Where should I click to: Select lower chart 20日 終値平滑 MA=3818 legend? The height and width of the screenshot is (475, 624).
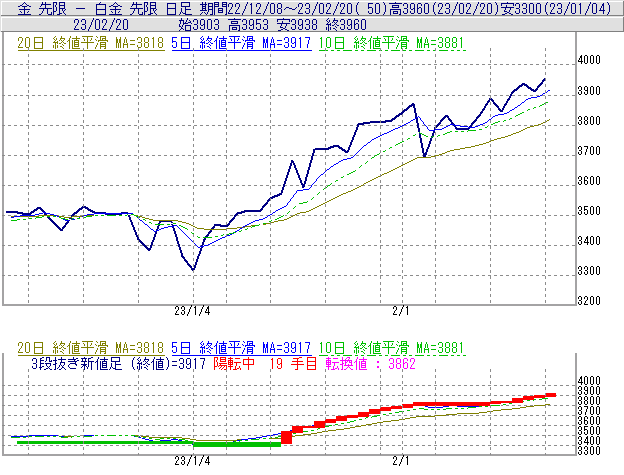point(91,348)
